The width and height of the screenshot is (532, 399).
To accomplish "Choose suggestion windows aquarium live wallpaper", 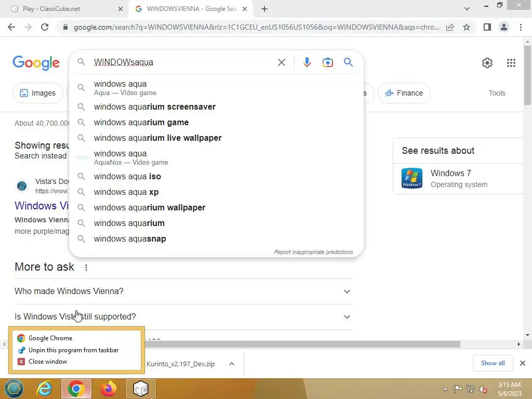I will (x=216, y=138).
